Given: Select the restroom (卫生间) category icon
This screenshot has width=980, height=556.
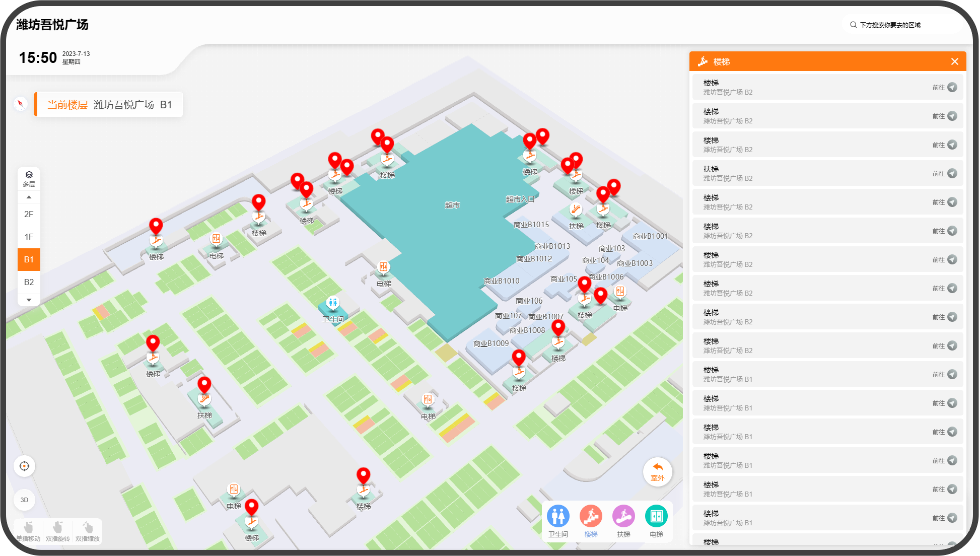Looking at the screenshot, I should click(558, 516).
